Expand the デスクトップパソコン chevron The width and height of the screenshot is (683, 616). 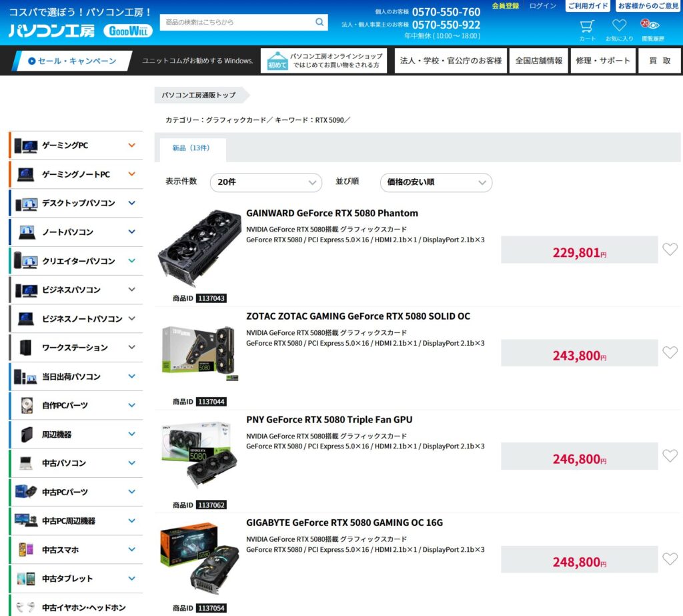point(131,203)
